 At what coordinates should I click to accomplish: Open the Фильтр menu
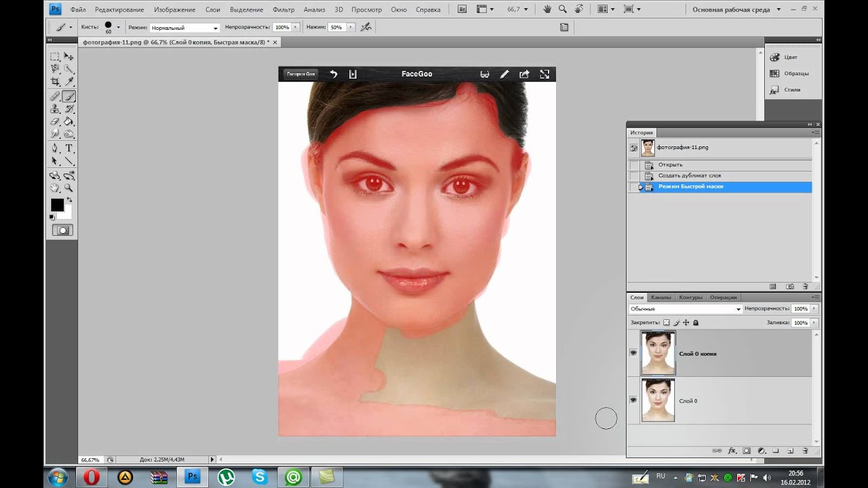tap(283, 9)
